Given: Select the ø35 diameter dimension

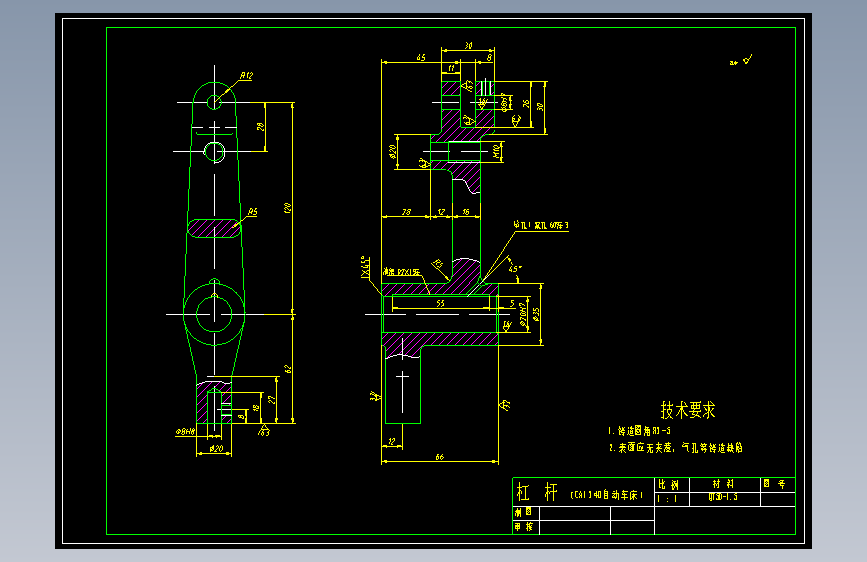Looking at the screenshot, I should point(536,314).
